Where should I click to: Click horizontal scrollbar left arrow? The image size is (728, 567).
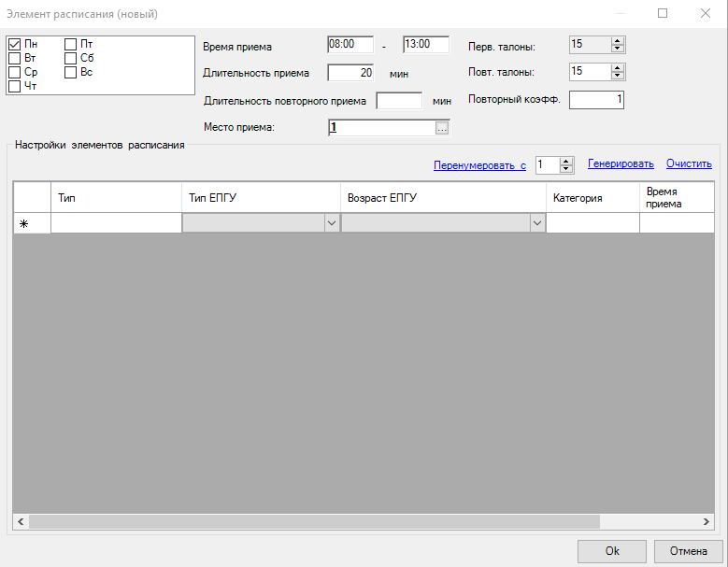(x=21, y=521)
